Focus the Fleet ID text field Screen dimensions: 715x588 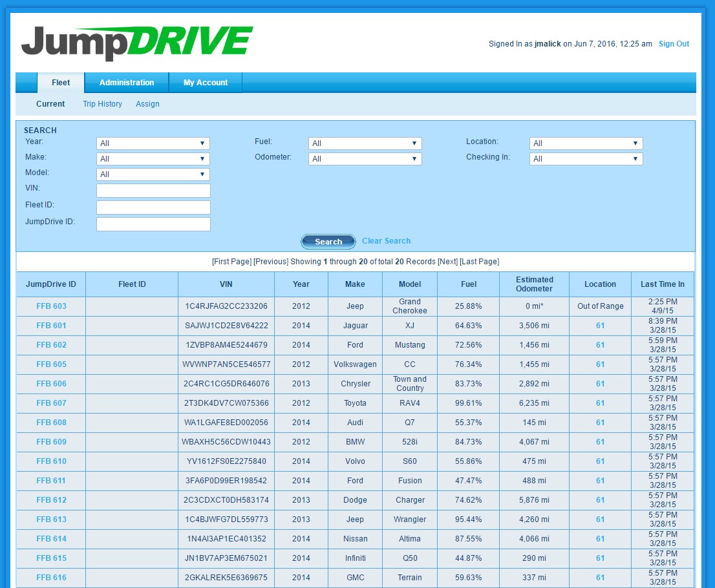pyautogui.click(x=153, y=207)
